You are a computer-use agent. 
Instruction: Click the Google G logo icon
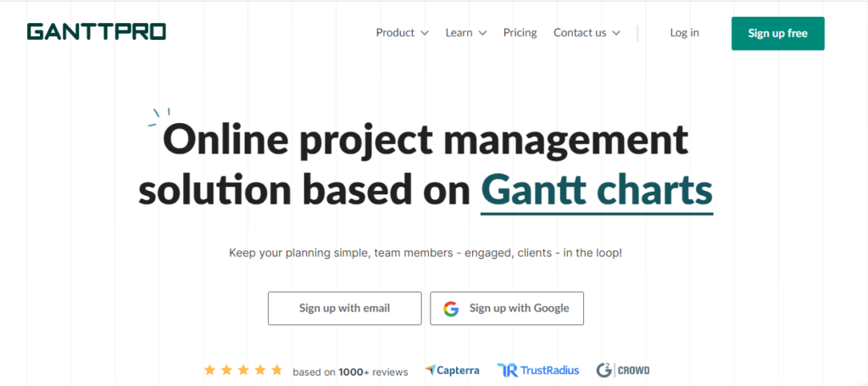pyautogui.click(x=451, y=309)
